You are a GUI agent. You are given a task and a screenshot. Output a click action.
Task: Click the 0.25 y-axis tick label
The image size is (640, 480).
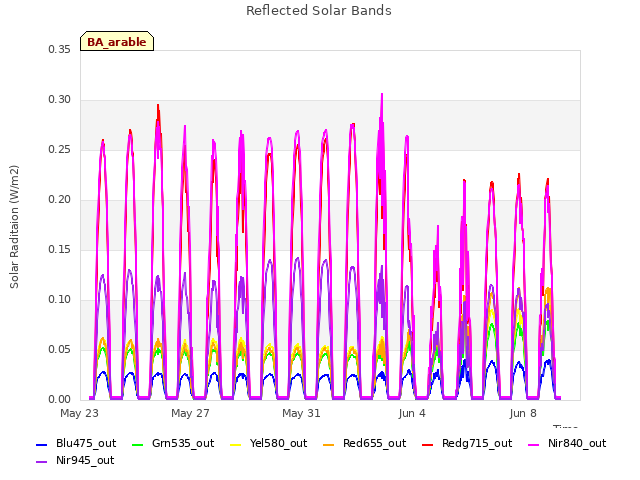(x=60, y=149)
